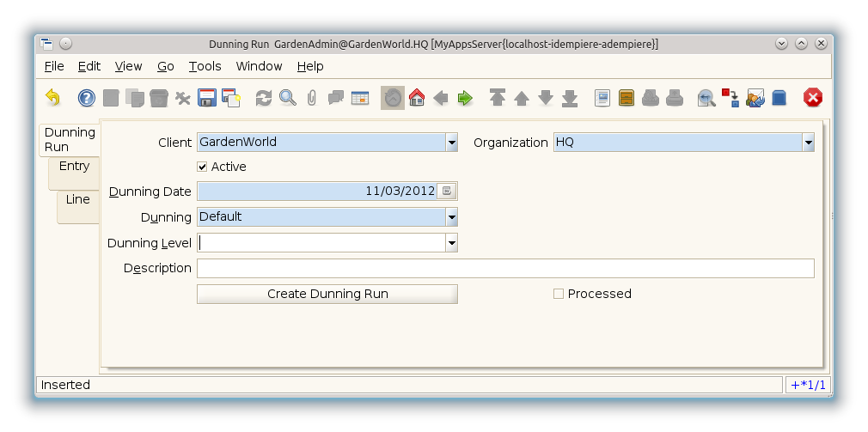
Task: Open the Dunning Date calendar picker
Action: [x=447, y=192]
